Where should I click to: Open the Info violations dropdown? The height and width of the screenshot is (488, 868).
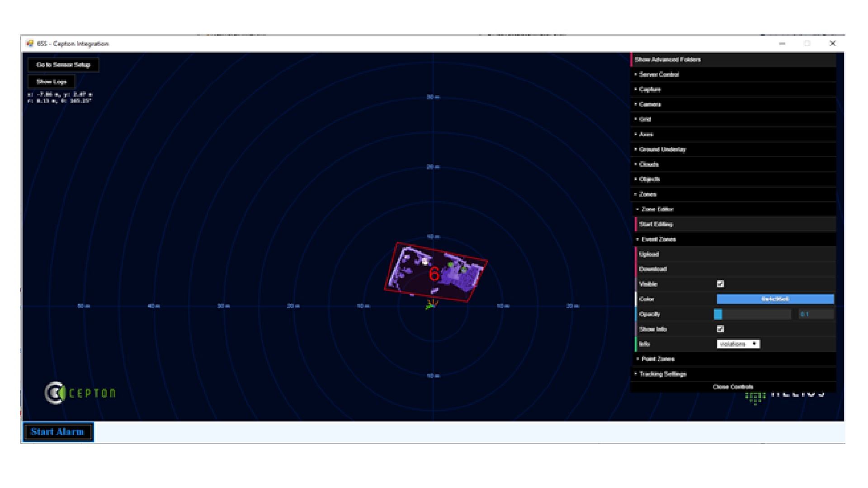[x=738, y=344]
